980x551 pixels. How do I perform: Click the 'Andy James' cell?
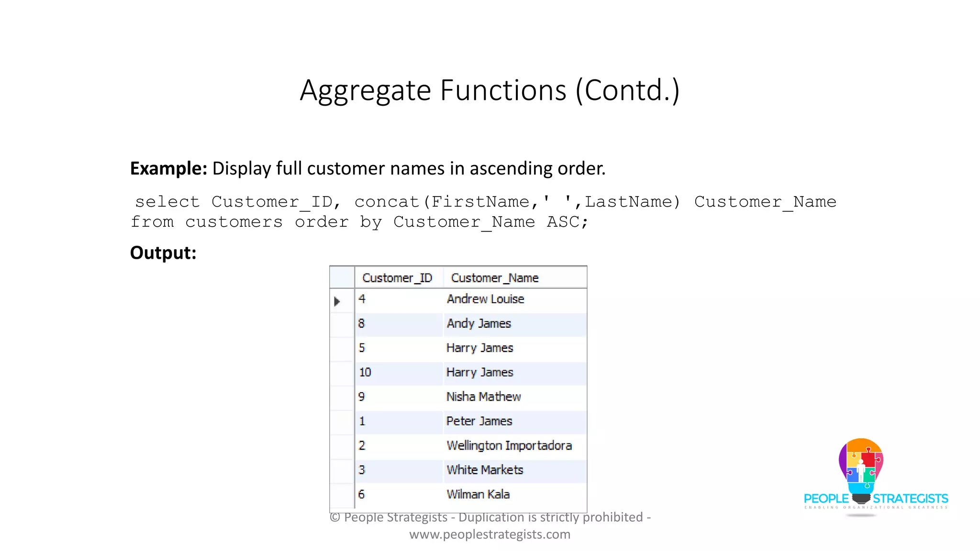click(515, 324)
